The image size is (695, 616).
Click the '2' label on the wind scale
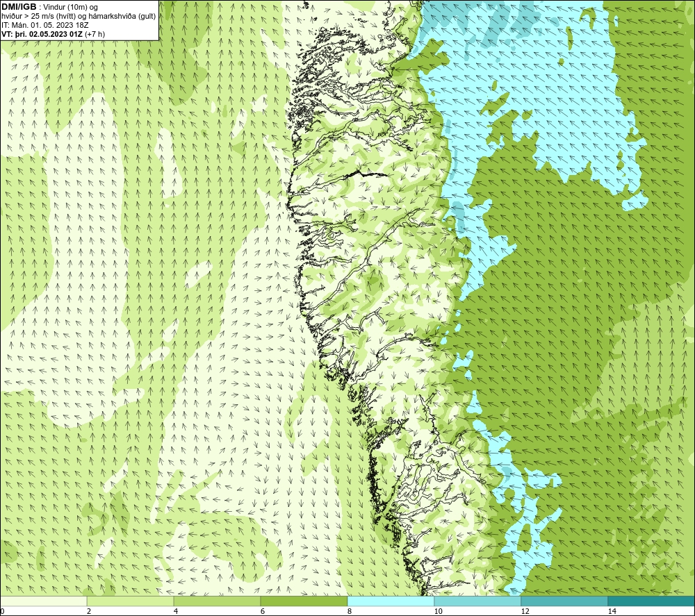coord(89,611)
